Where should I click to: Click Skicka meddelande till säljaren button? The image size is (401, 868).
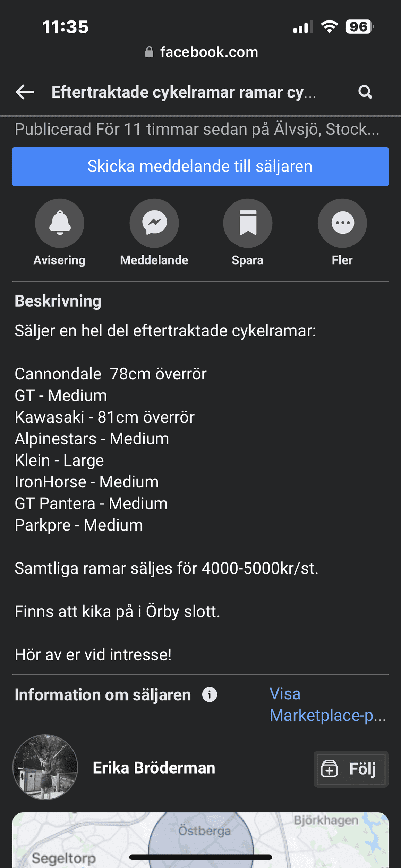(200, 167)
